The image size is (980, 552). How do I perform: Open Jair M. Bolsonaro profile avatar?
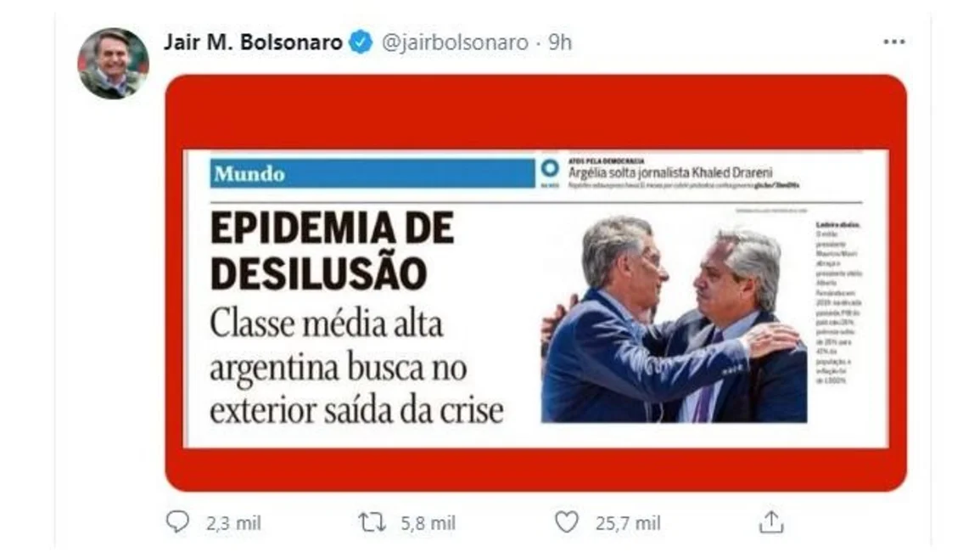point(113,63)
